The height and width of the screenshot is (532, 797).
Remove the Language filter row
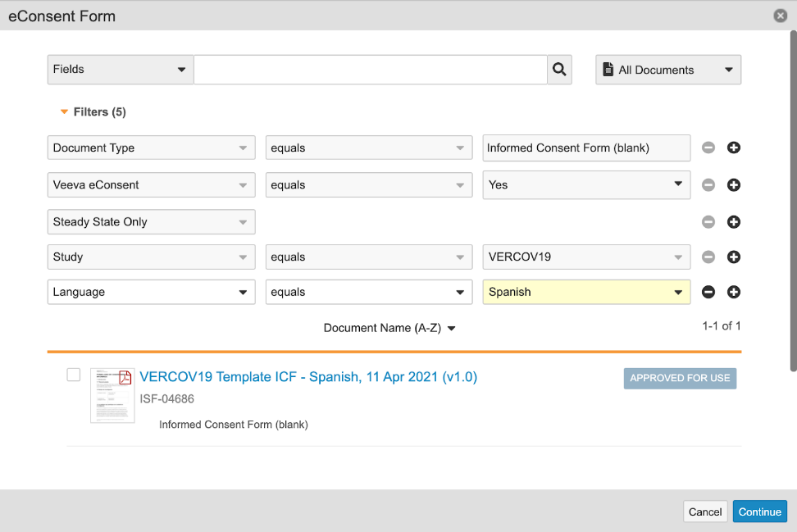click(708, 293)
